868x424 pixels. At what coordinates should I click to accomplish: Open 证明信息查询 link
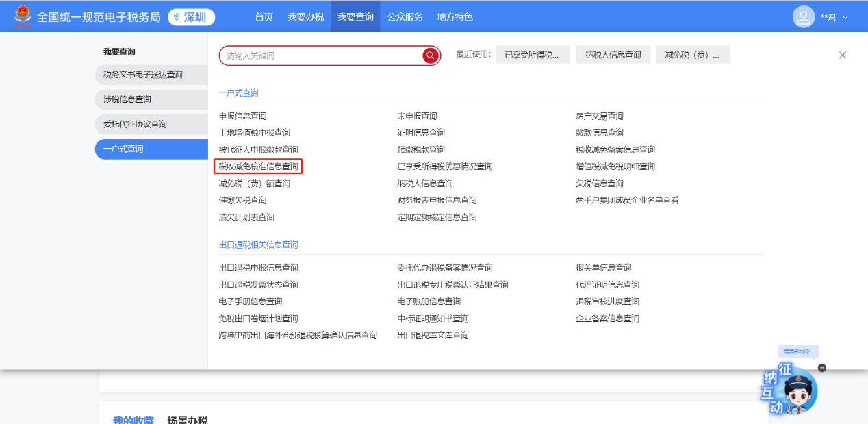coord(421,133)
